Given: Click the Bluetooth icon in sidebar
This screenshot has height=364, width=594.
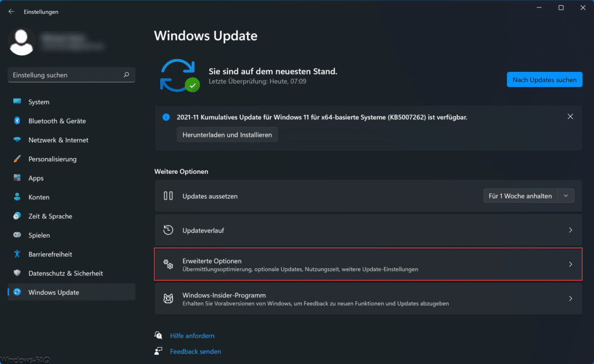Looking at the screenshot, I should [x=17, y=121].
